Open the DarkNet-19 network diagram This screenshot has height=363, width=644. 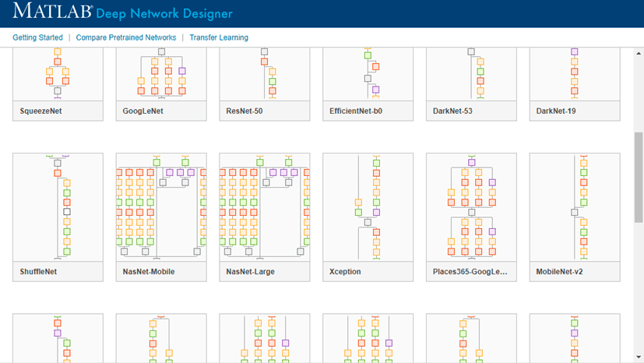(x=575, y=74)
